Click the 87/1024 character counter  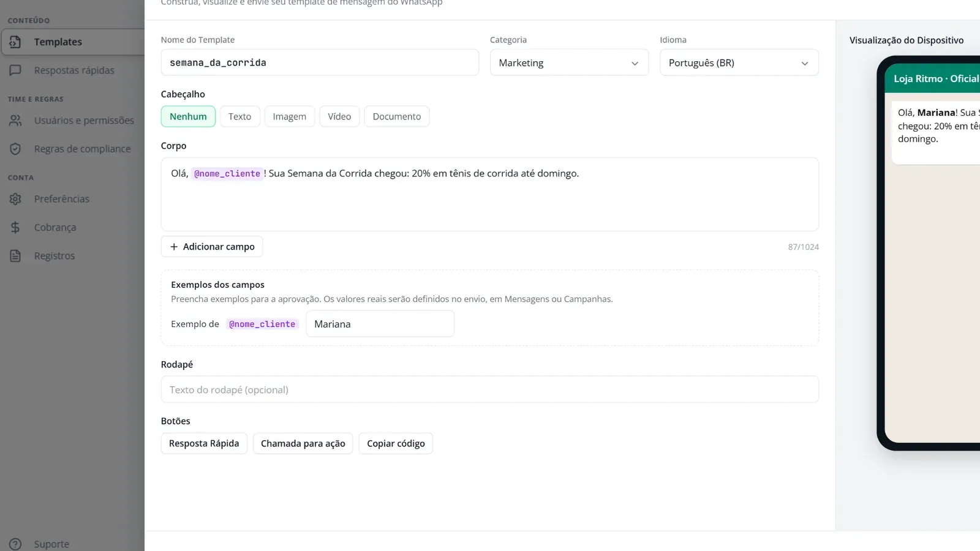[804, 247]
